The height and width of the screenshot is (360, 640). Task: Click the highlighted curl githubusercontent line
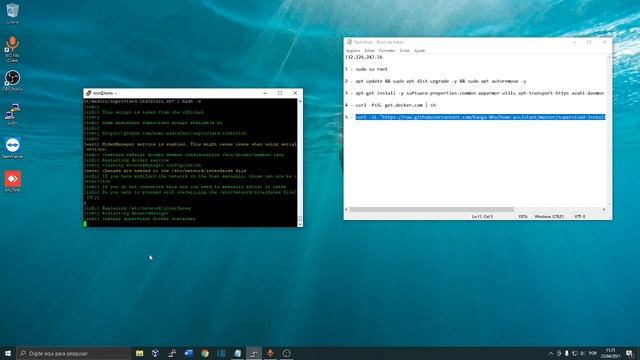coord(480,117)
